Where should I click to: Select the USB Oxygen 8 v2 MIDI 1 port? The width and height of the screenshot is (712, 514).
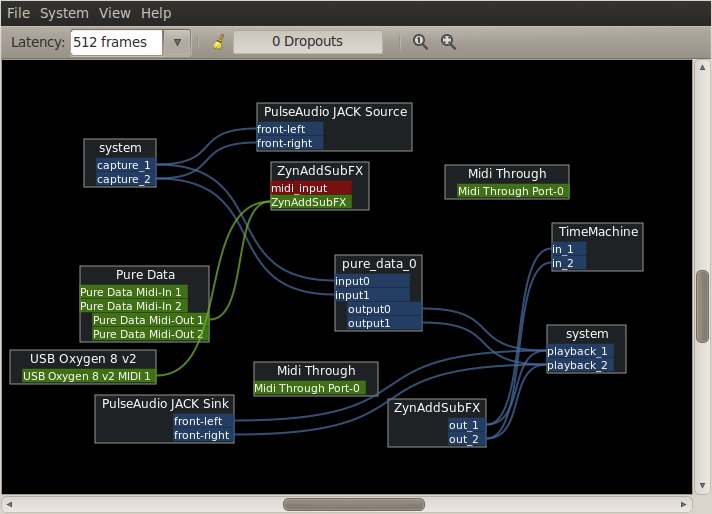[x=89, y=376]
